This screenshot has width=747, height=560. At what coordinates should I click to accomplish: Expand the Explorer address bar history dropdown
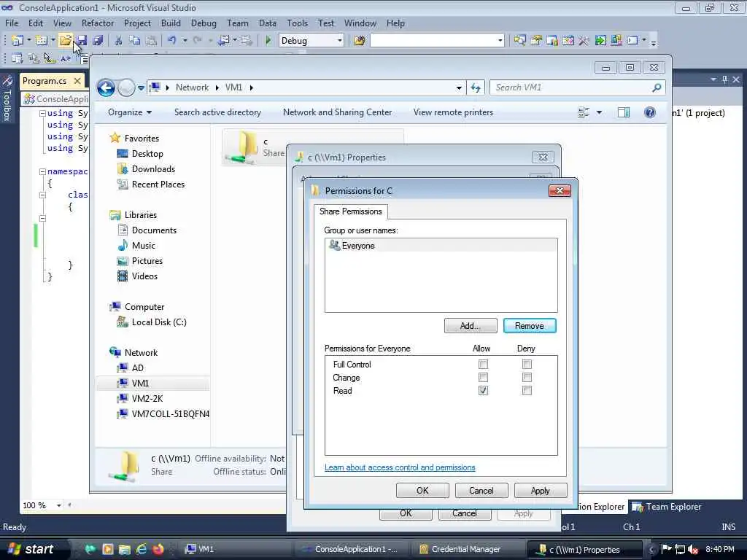(x=459, y=87)
